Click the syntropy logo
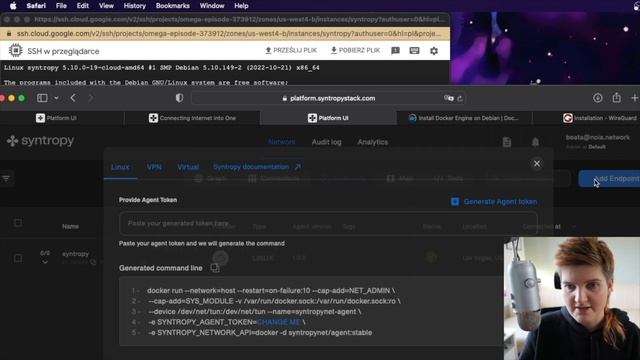 click(40, 141)
